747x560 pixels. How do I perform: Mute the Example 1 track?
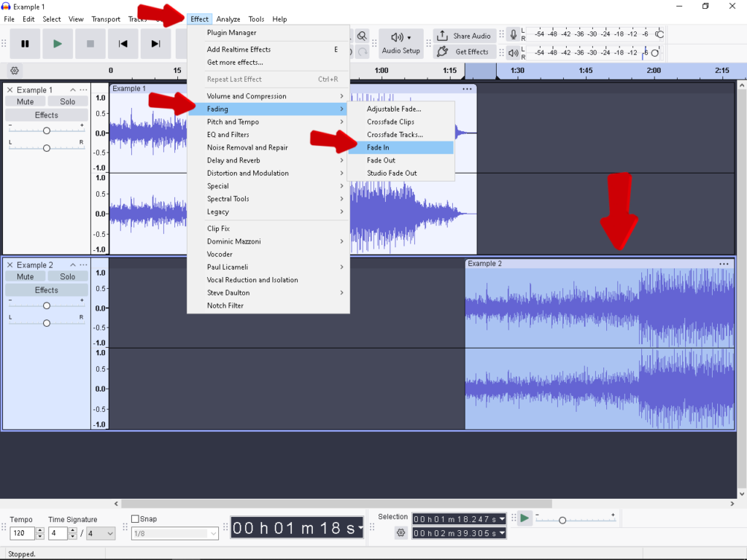(x=26, y=101)
